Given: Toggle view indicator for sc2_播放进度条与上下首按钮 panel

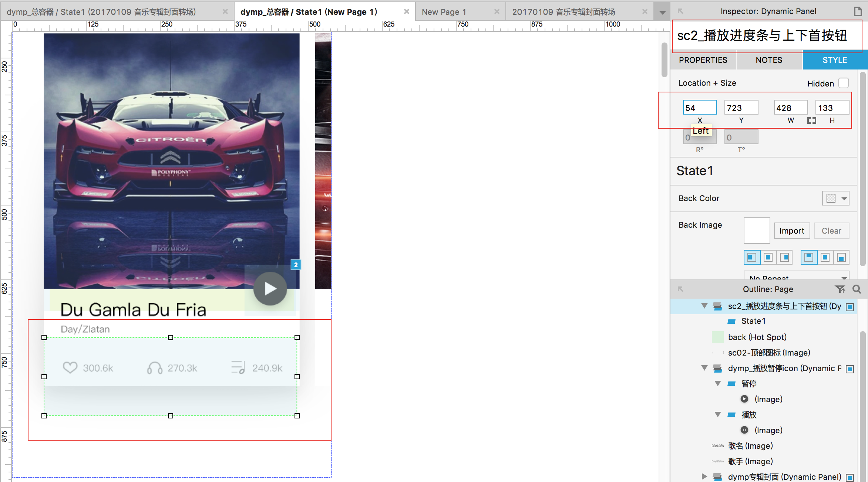Looking at the screenshot, I should pos(850,307).
